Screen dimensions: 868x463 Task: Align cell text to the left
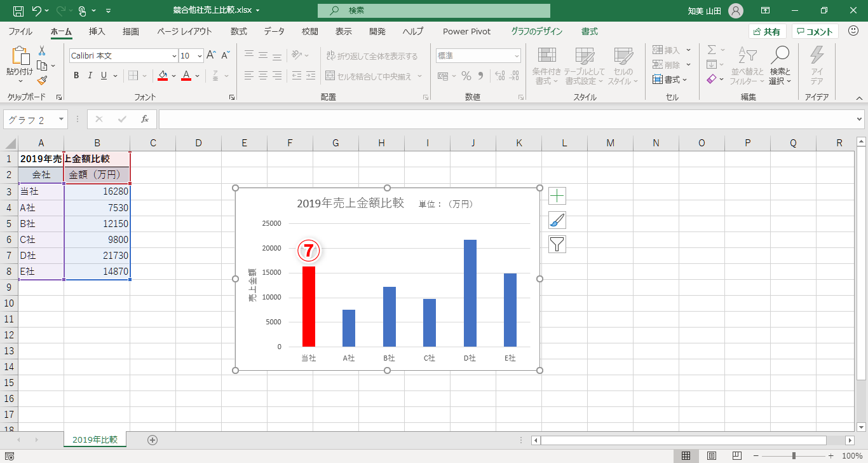coord(250,76)
